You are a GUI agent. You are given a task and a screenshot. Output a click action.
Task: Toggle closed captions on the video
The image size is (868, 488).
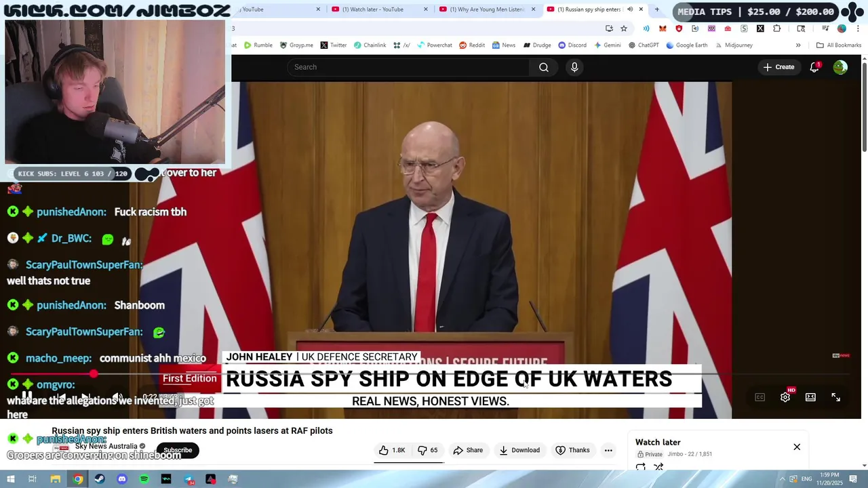[x=759, y=397]
